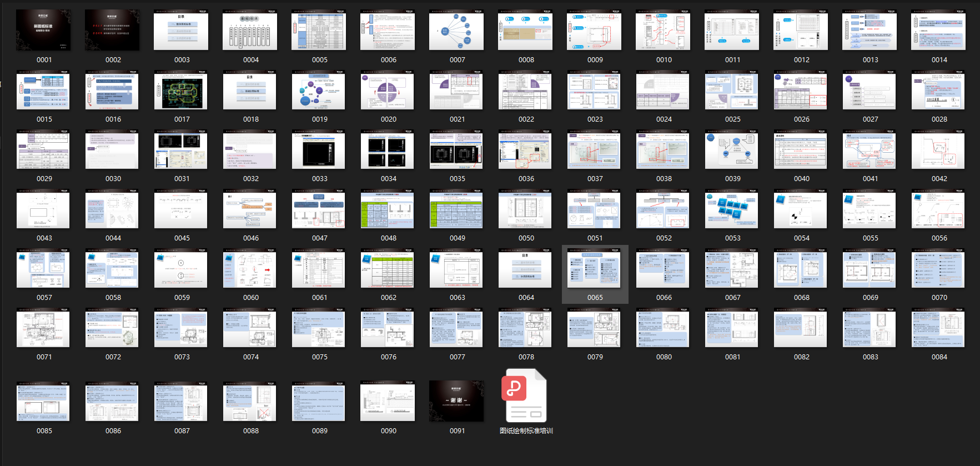
Task: Click thumbnail 0090
Action: 388,402
